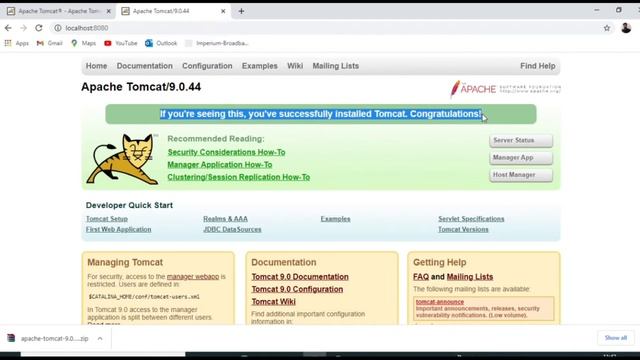Open Tomcat 9.0 Documentation link
This screenshot has height=360, width=640.
(300, 277)
